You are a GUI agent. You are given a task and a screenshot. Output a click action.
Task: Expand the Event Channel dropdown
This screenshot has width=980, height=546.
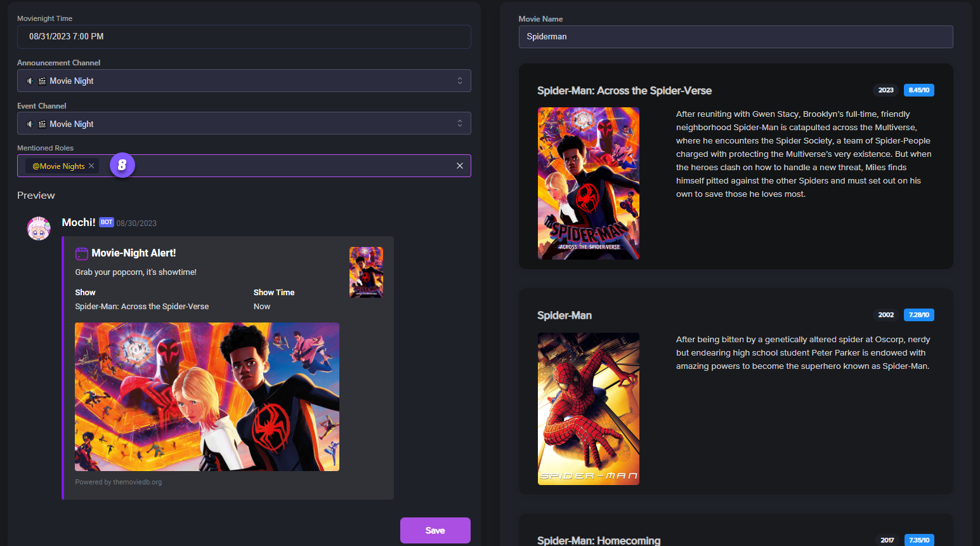click(459, 124)
